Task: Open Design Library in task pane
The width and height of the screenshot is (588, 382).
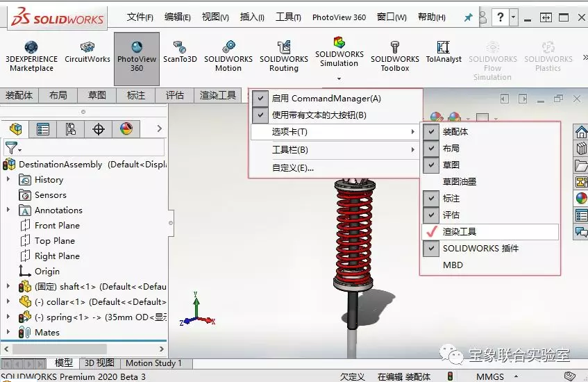Action: pyautogui.click(x=581, y=149)
